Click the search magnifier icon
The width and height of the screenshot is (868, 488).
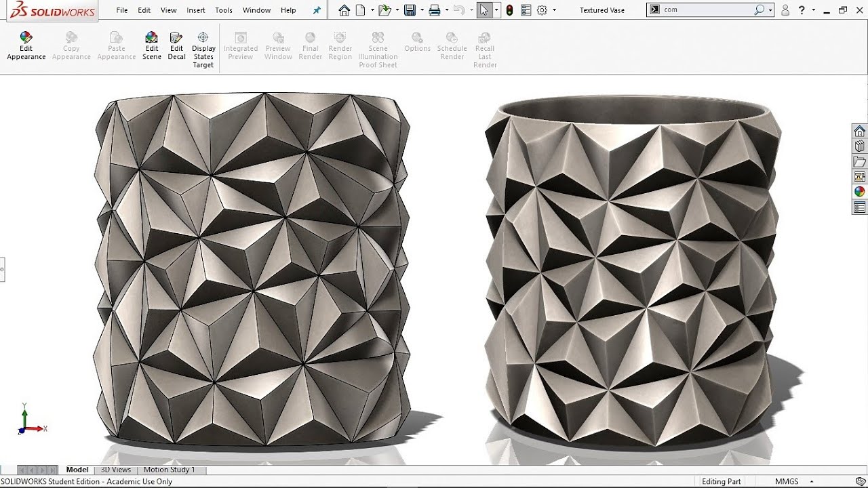(x=759, y=10)
